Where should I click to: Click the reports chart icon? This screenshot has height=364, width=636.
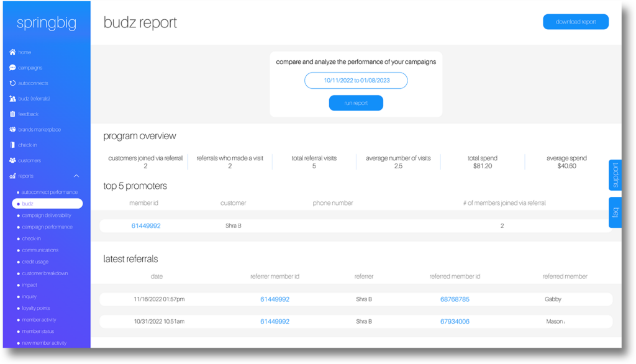(12, 176)
